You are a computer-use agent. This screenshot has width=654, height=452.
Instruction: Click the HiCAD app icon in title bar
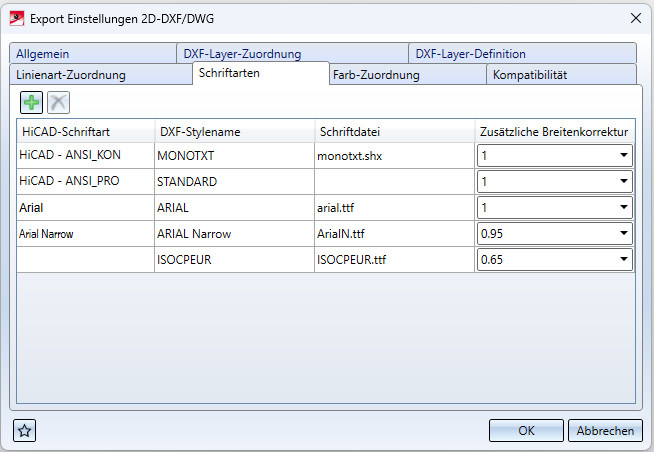(x=15, y=17)
